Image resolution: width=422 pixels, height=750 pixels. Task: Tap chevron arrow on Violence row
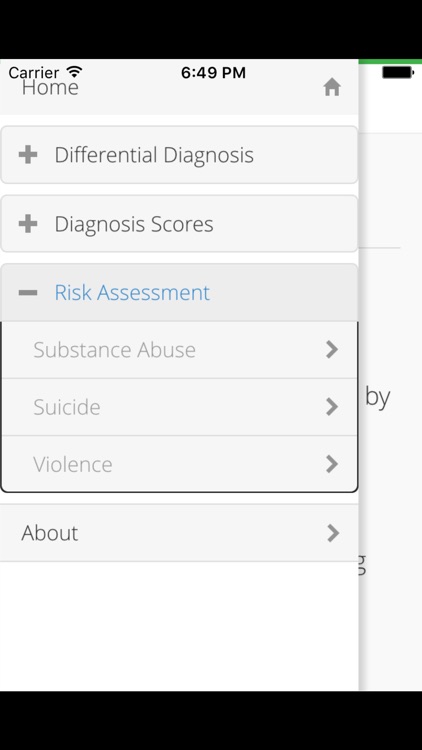point(332,464)
